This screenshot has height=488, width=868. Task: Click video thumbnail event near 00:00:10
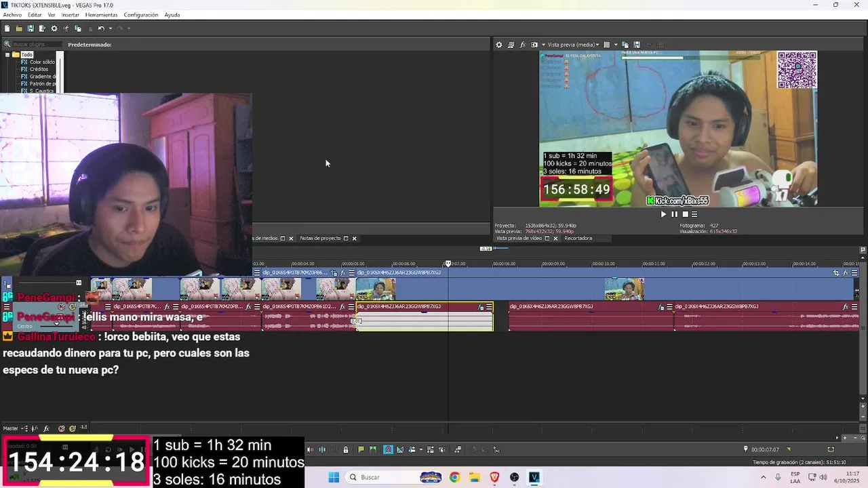[x=624, y=289]
